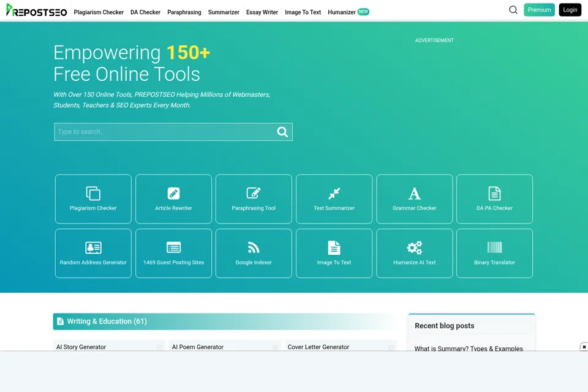Viewport: 588px width, 392px height.
Task: Open 'What is Summary? Types & Examples' post
Action: (469, 349)
